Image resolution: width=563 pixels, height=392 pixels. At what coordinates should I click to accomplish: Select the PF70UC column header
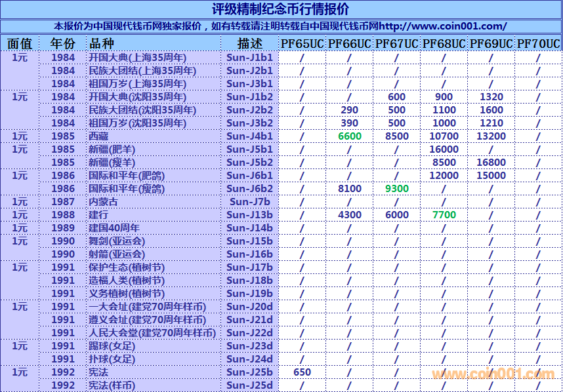(538, 44)
